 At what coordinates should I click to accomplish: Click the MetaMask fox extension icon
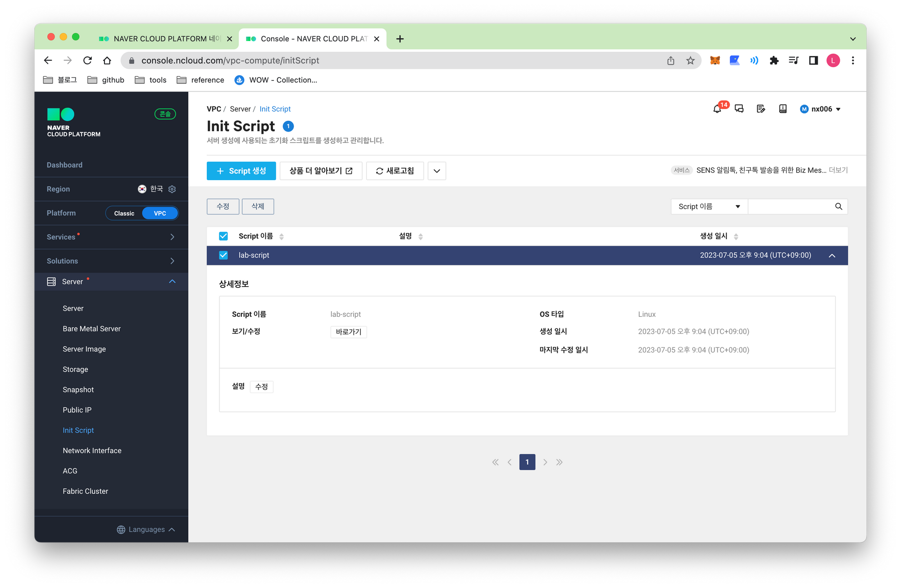pos(715,60)
